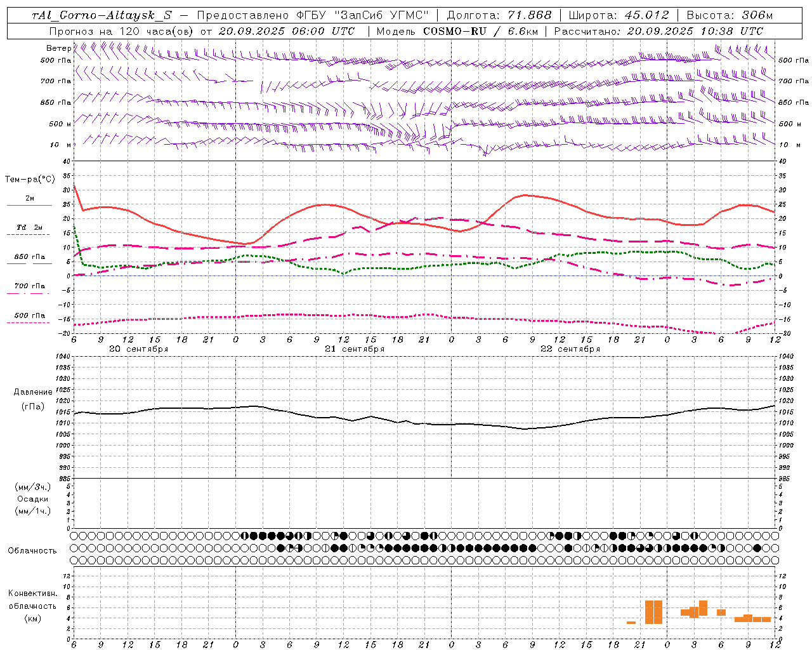
Task: Click the Облачность cloudiness label
Action: 32,551
